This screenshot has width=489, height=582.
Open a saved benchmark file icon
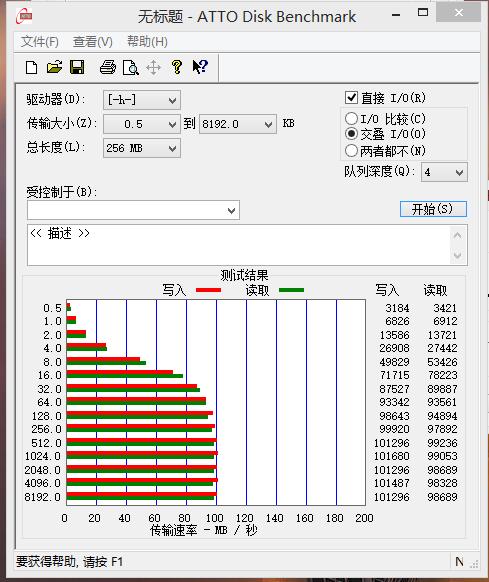tap(54, 68)
